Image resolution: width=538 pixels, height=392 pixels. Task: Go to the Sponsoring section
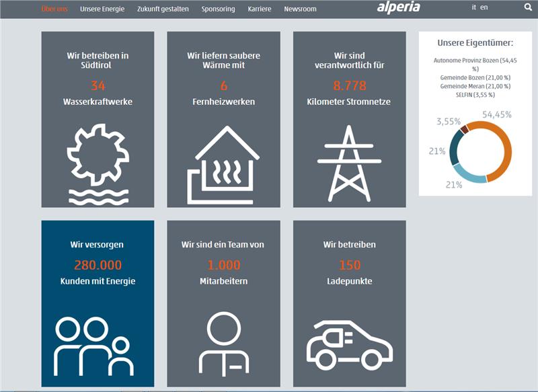point(218,9)
